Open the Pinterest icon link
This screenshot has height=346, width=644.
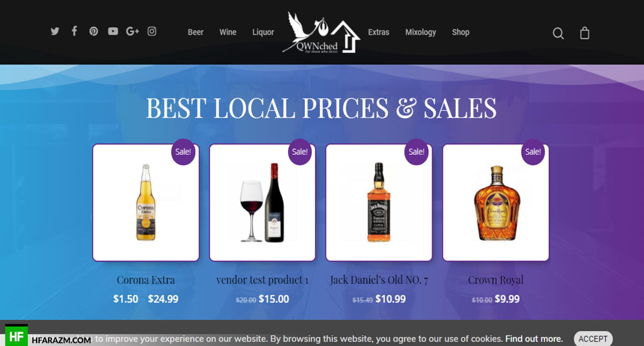point(94,32)
